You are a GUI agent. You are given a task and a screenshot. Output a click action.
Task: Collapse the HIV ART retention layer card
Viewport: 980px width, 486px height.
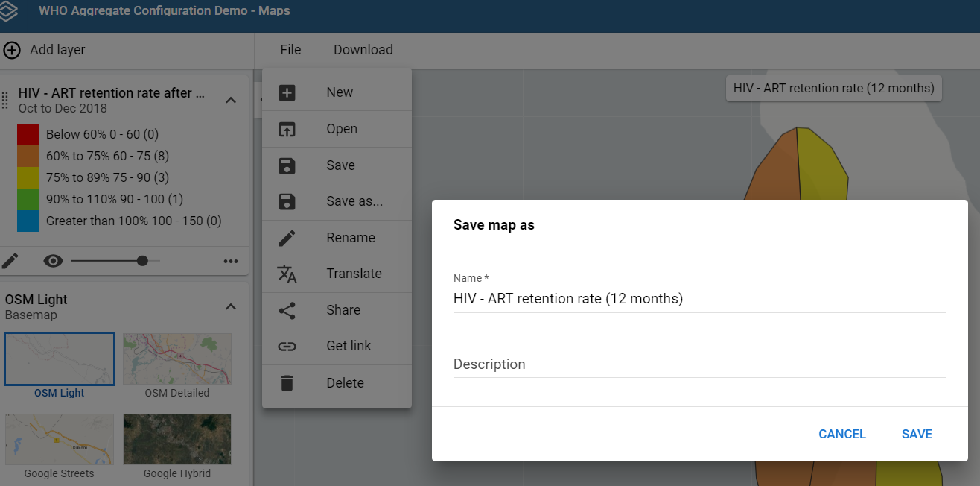231,100
